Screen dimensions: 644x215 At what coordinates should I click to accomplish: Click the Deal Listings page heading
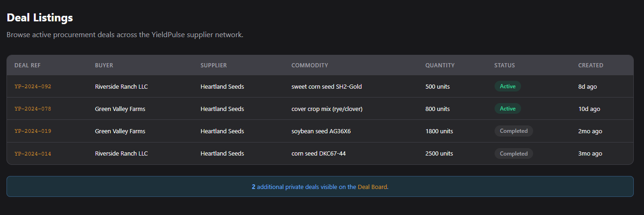(x=40, y=18)
